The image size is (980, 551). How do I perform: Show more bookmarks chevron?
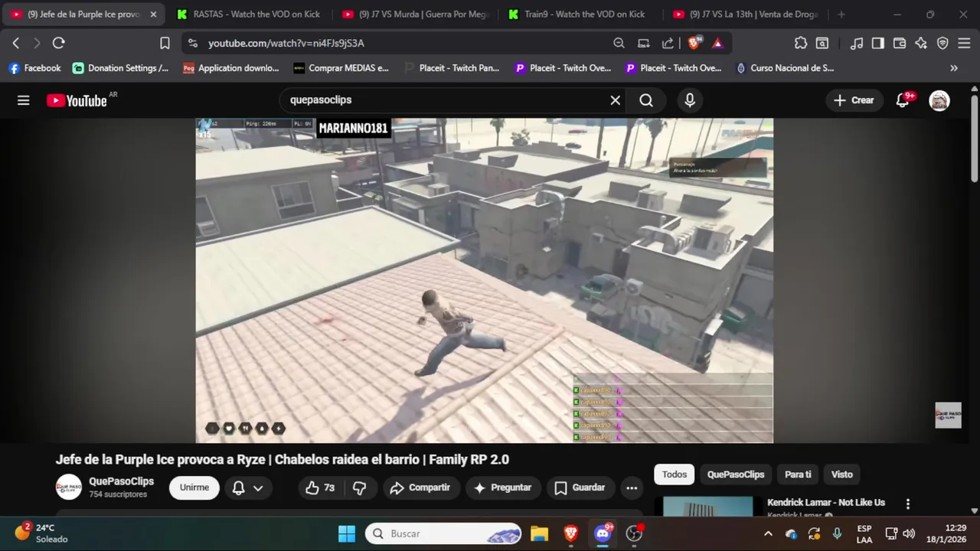coord(954,68)
